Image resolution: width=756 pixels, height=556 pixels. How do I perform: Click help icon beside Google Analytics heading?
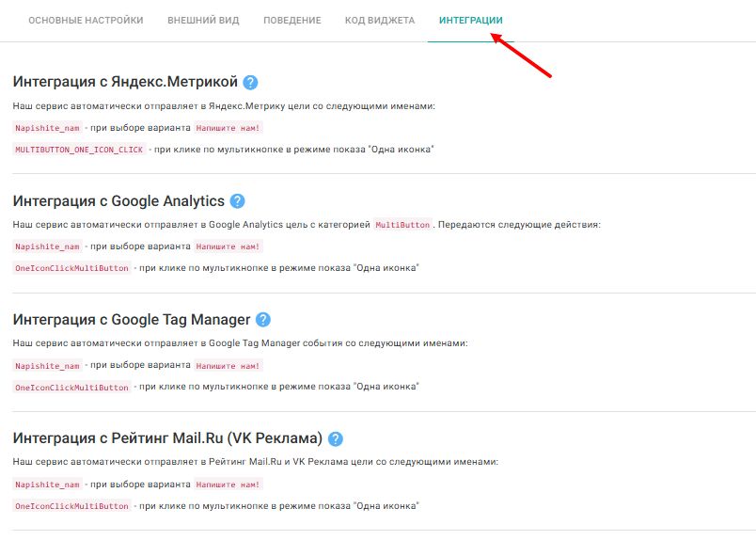pos(237,201)
